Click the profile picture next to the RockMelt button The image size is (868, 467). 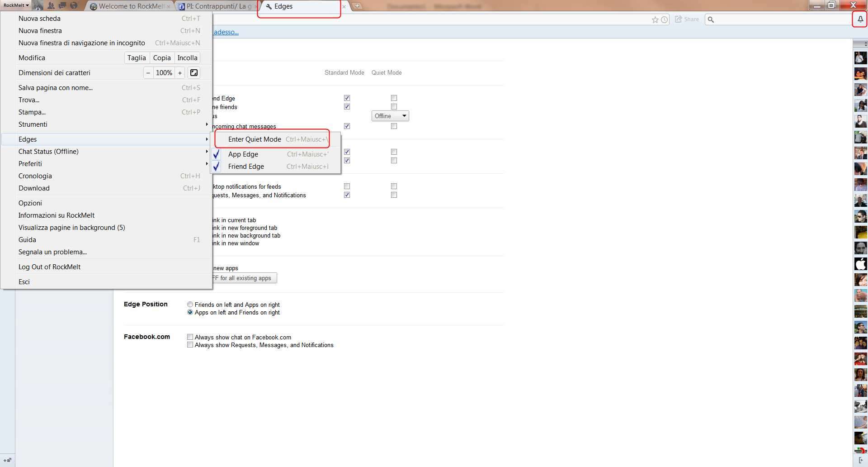click(38, 5)
